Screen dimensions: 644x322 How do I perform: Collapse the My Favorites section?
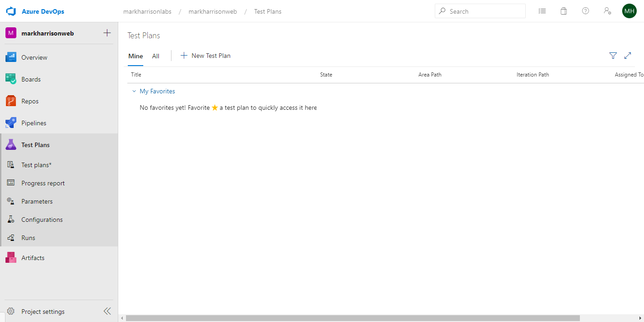coord(134,92)
